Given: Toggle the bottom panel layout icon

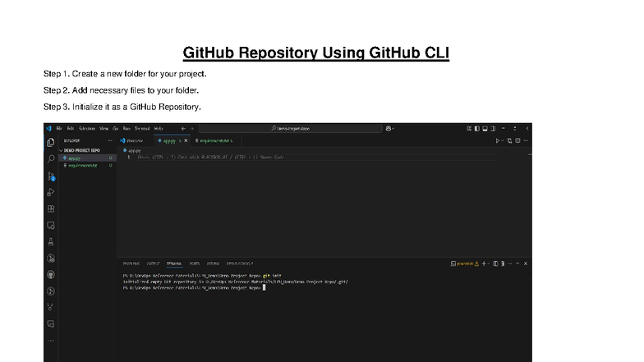Looking at the screenshot, I should [485, 128].
